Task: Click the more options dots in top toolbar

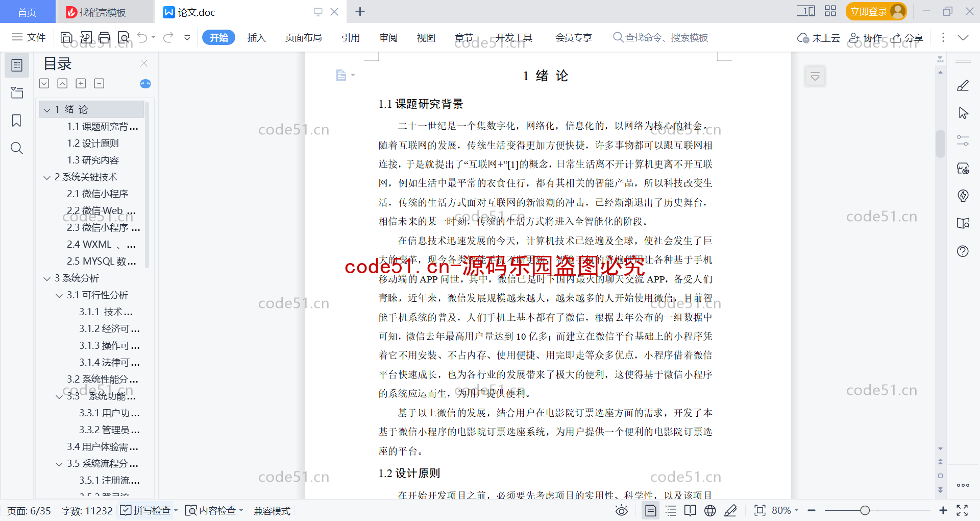Action: [x=943, y=37]
